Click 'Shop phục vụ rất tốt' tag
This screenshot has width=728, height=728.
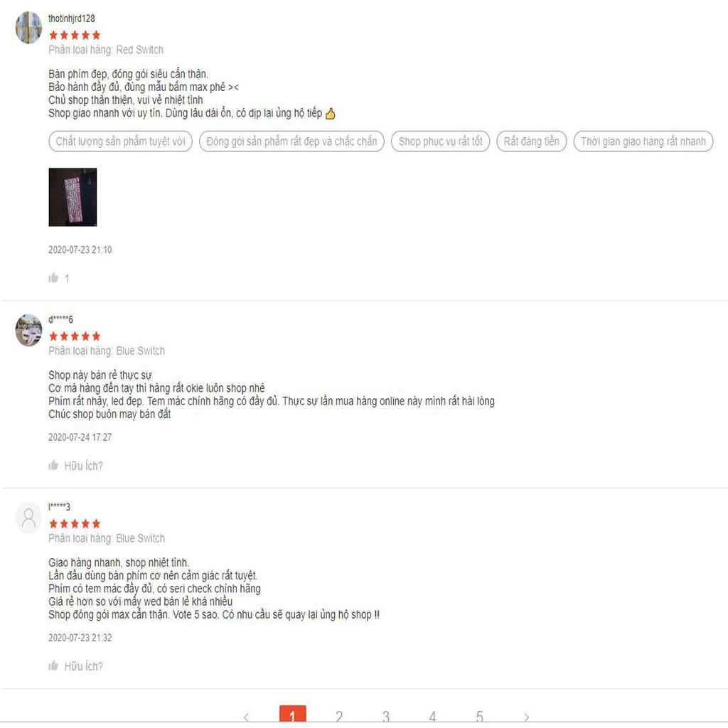pyautogui.click(x=440, y=141)
